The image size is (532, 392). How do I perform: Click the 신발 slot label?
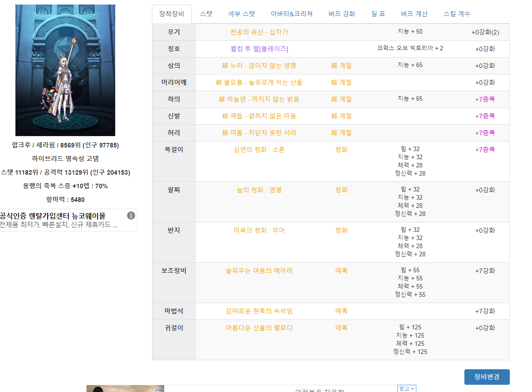[x=174, y=116]
